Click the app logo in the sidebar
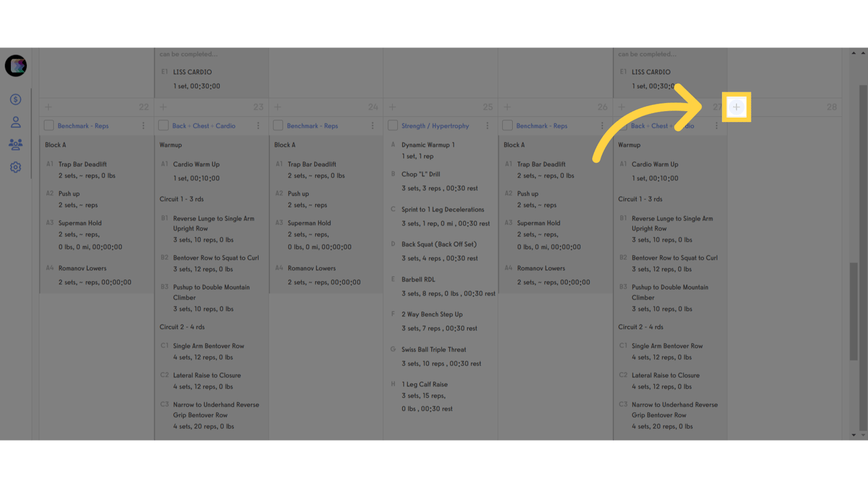 click(16, 66)
